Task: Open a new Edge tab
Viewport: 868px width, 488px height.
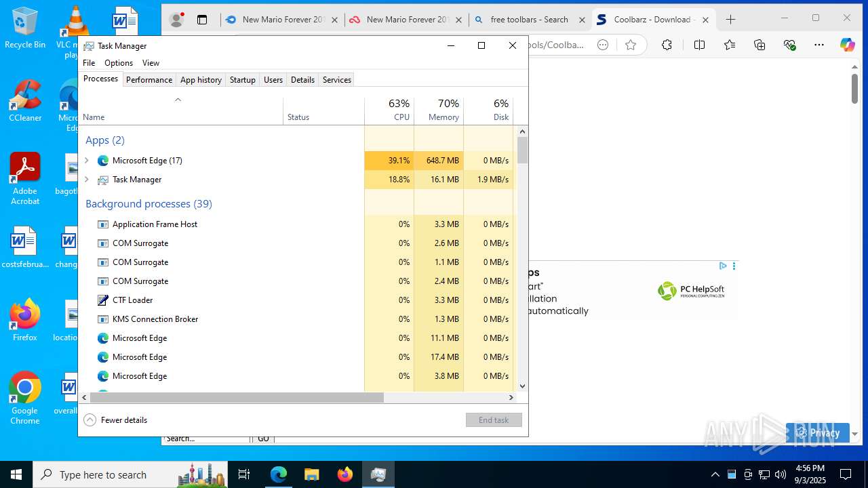Action: click(730, 20)
